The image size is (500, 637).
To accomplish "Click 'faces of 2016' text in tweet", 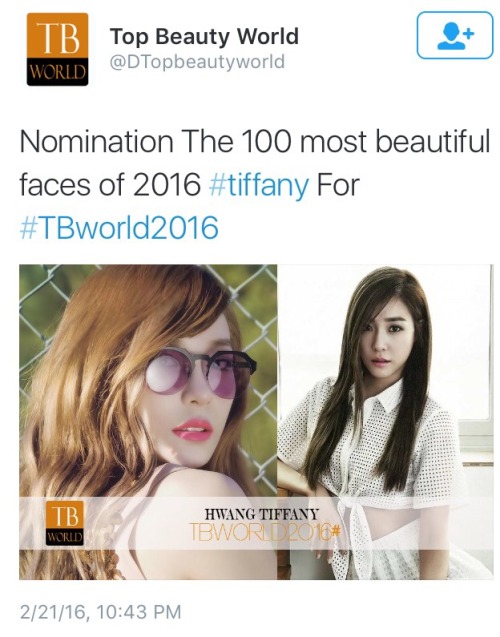I will point(110,185).
